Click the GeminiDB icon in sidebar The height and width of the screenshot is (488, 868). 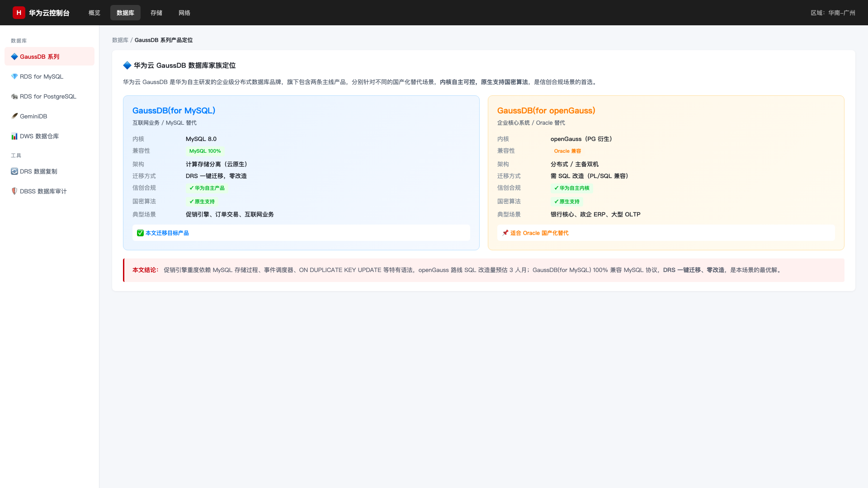point(14,116)
